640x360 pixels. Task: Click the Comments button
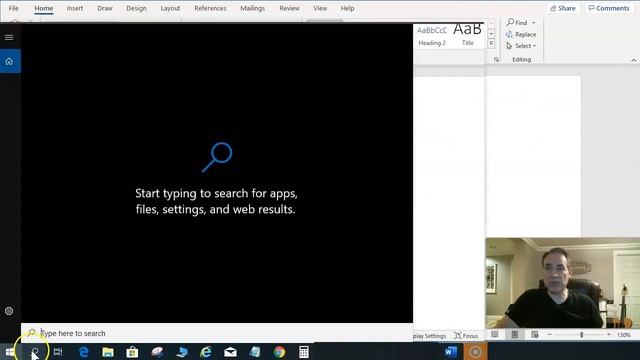coord(609,8)
